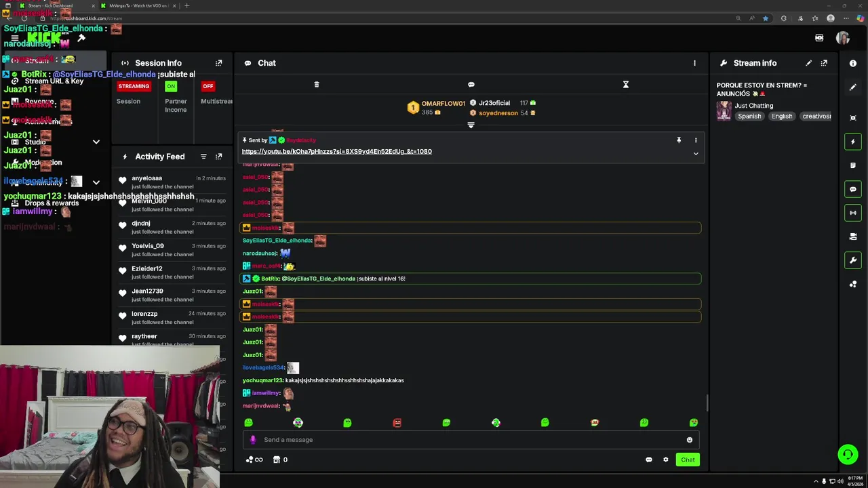Click username yochuqmar123 in chat

(263, 381)
